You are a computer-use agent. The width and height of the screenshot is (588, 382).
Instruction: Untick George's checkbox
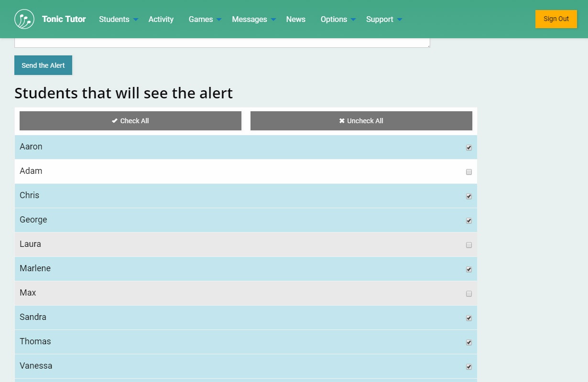[x=469, y=221]
